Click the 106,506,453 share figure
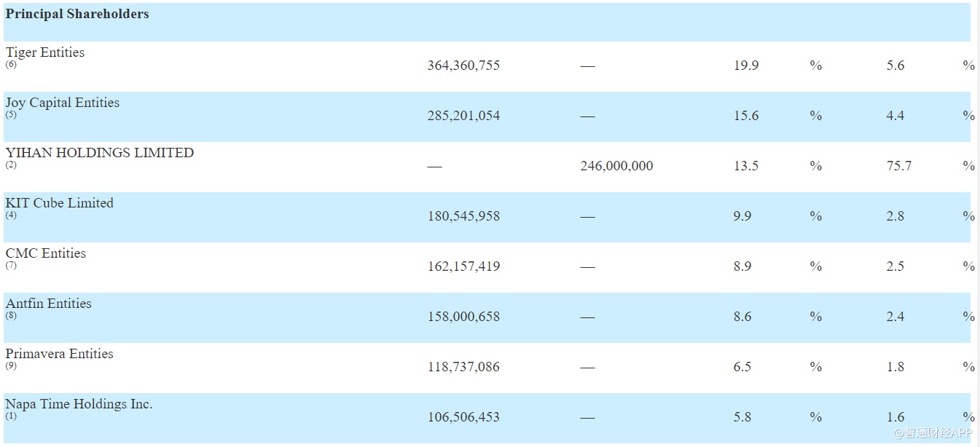This screenshot has width=980, height=447. click(x=463, y=417)
